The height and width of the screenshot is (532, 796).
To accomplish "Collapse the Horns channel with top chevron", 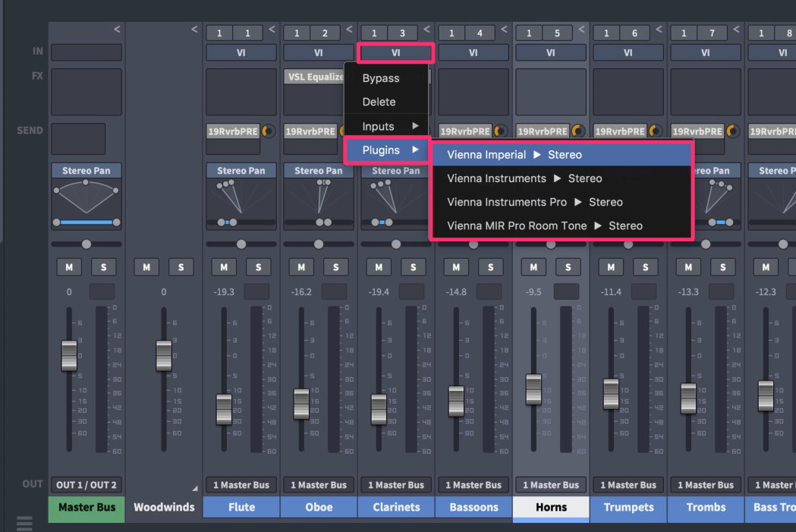I will 581,30.
